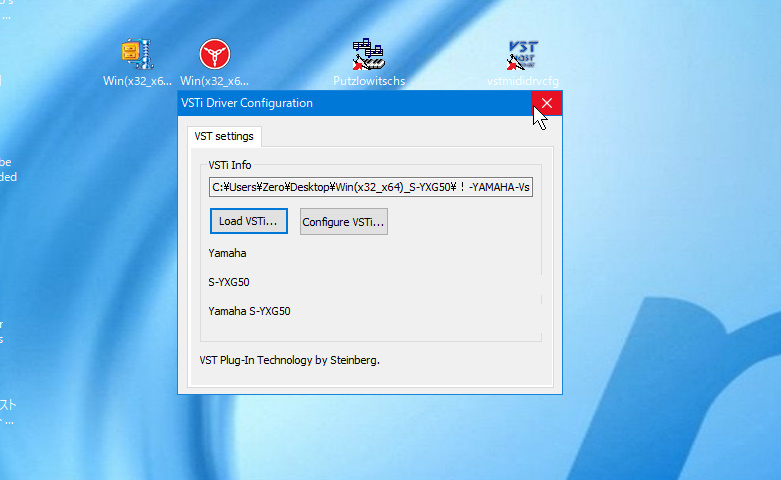The width and height of the screenshot is (781, 480).
Task: Click the Load VSTi... button
Action: [249, 221]
